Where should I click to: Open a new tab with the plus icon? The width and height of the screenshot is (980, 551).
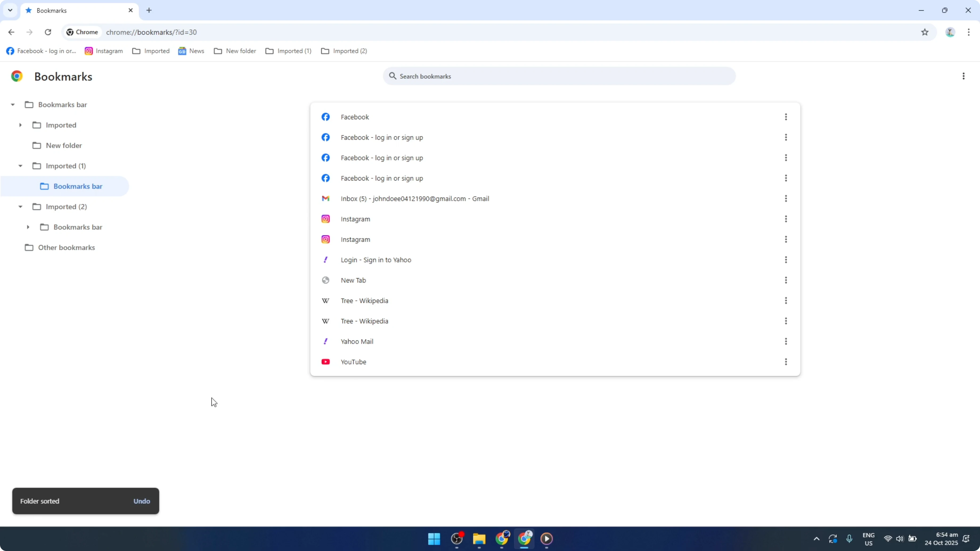pos(149,10)
